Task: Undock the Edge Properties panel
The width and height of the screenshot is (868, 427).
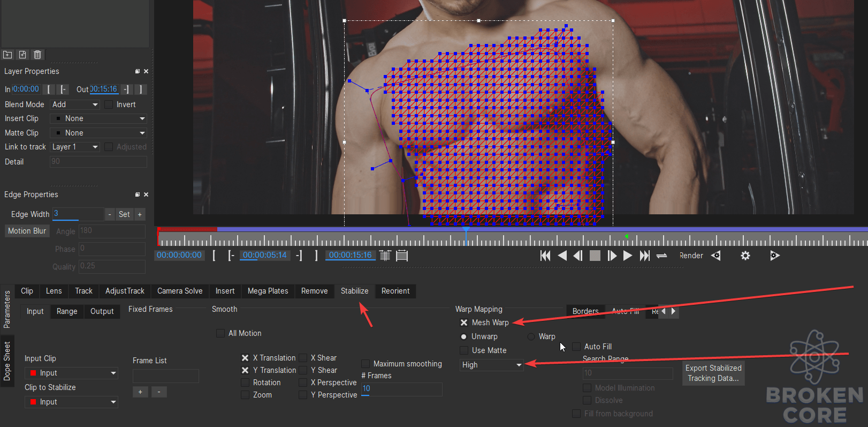Action: [x=138, y=194]
